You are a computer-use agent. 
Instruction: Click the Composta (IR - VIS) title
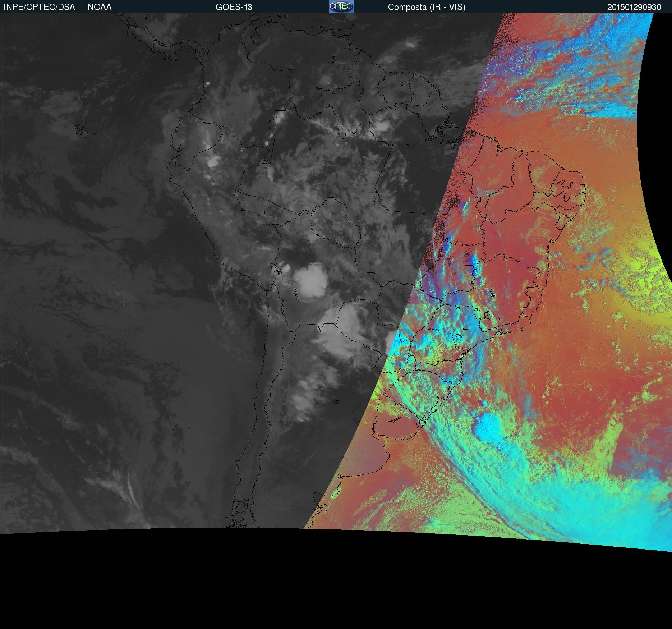[427, 7]
